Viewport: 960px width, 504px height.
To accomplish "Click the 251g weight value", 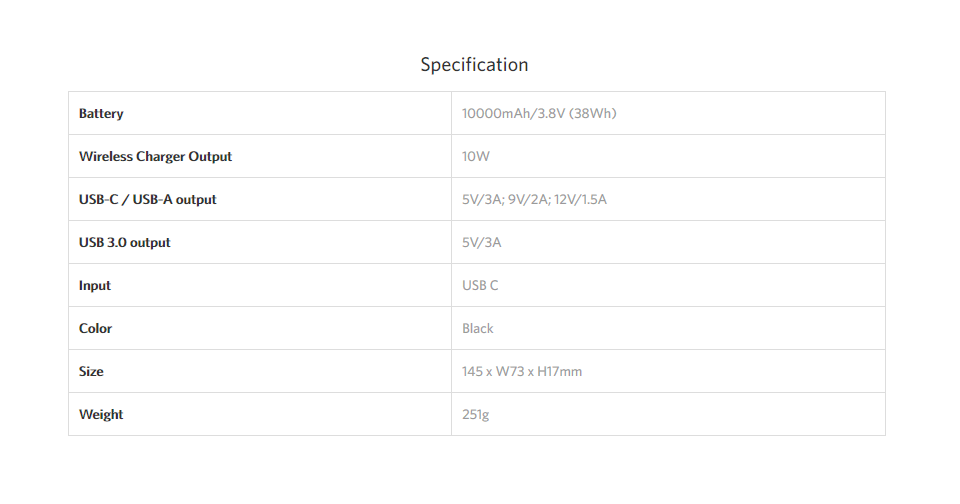I will pyautogui.click(x=476, y=415).
